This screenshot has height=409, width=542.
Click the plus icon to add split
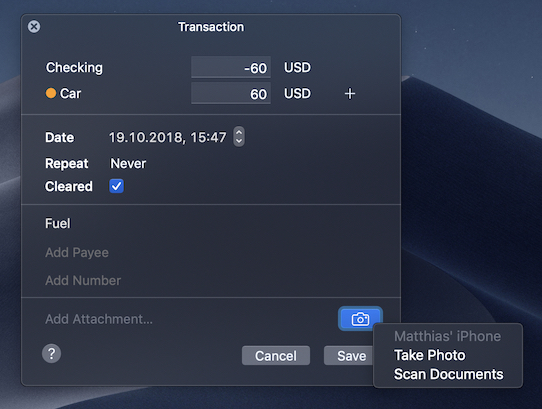coord(350,94)
